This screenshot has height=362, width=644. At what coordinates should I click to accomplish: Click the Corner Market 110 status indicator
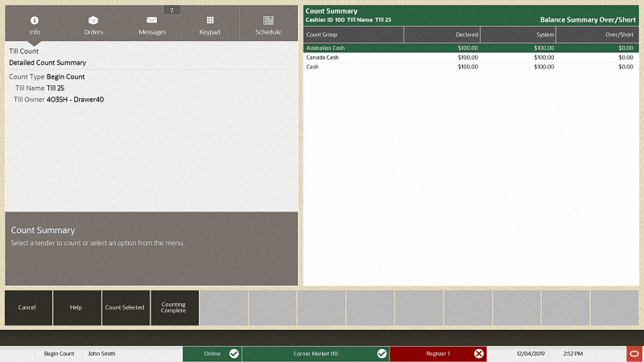click(x=316, y=353)
